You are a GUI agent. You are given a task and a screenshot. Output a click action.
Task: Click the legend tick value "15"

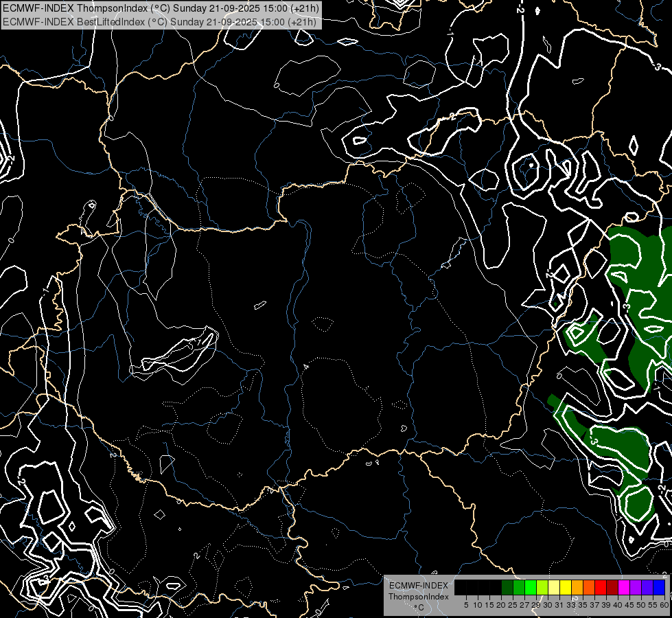point(489,605)
